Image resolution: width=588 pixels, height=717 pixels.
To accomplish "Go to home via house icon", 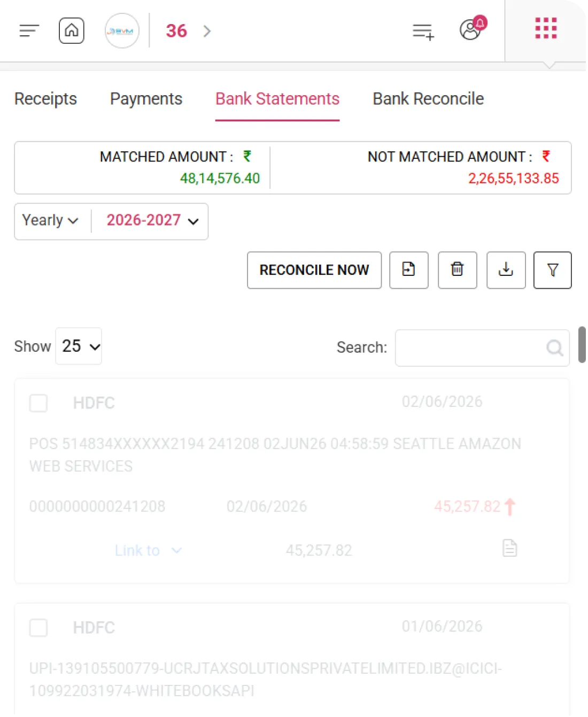I will tap(72, 30).
